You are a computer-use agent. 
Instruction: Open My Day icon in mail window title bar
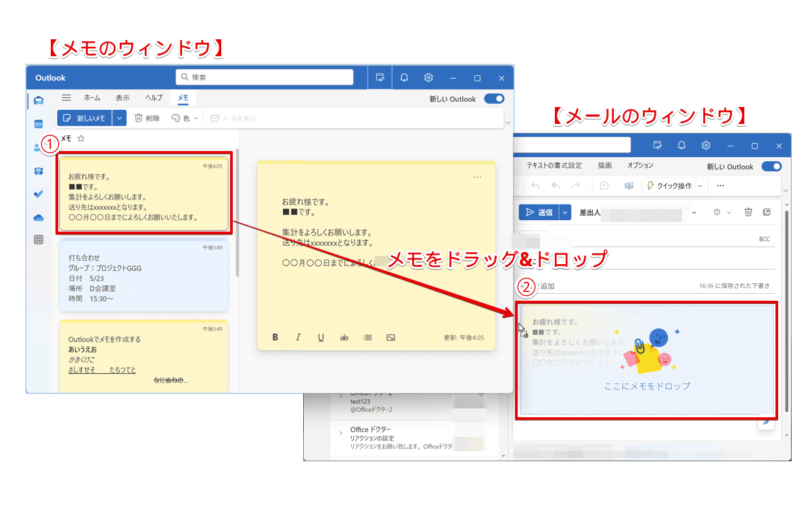pos(657,146)
